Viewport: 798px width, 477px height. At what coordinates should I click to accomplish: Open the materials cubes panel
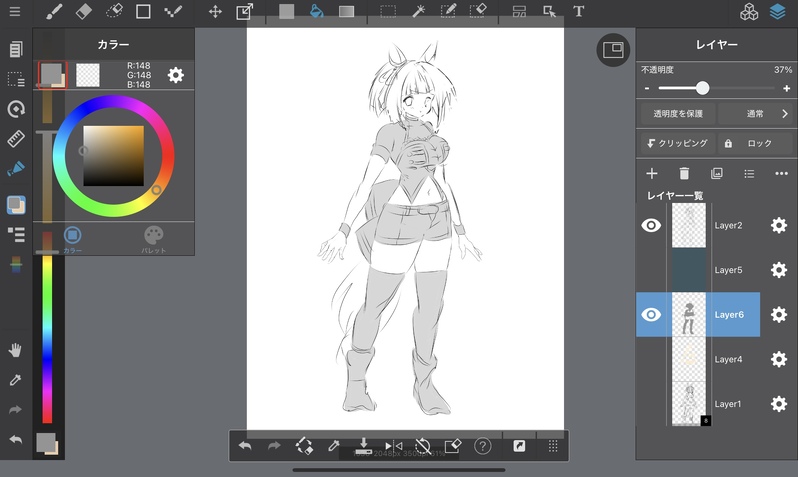tap(749, 11)
